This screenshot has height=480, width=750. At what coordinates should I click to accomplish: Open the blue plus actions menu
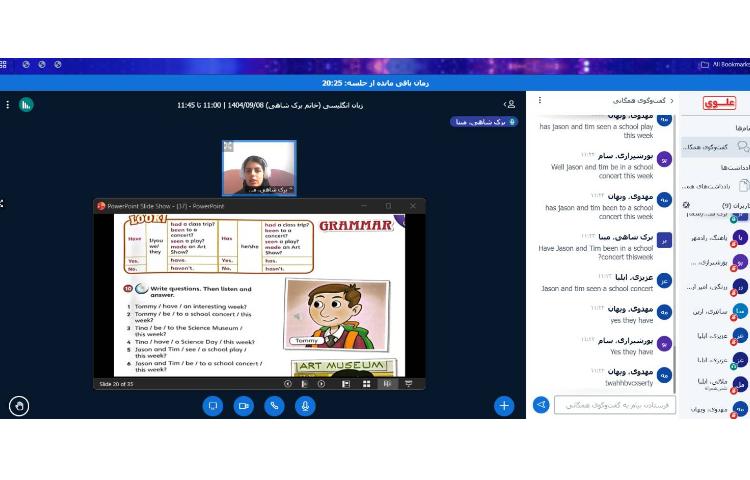504,405
